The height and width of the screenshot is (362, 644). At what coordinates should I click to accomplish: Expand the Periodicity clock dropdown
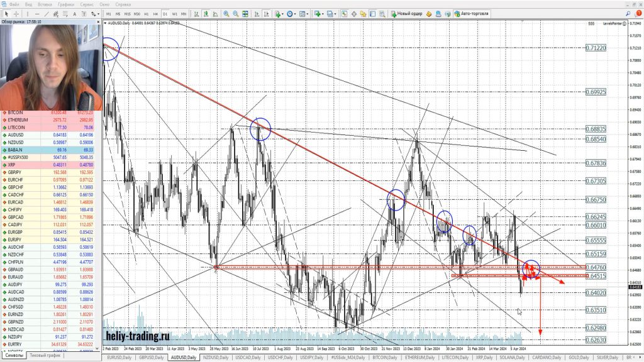292,13
